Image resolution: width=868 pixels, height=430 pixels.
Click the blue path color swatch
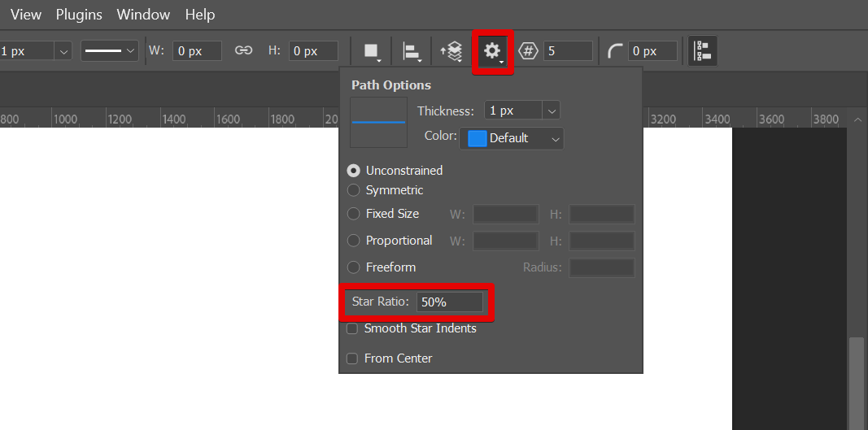(478, 139)
